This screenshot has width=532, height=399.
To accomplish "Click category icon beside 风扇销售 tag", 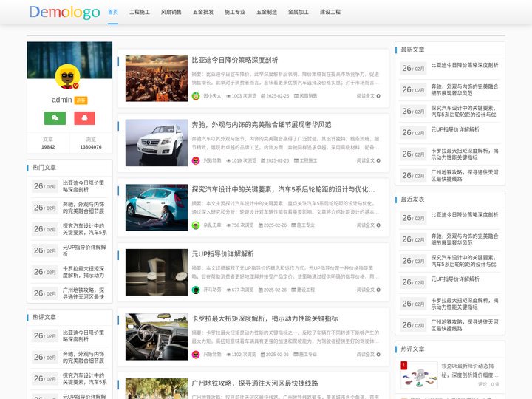I will tap(296, 96).
